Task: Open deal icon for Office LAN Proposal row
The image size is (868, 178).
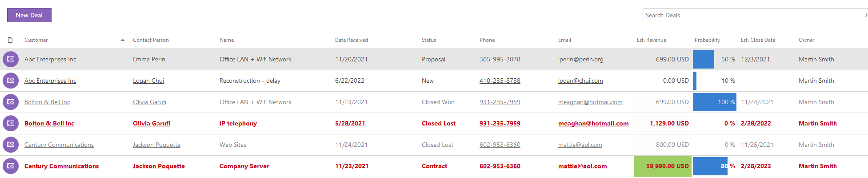Action: tap(11, 59)
